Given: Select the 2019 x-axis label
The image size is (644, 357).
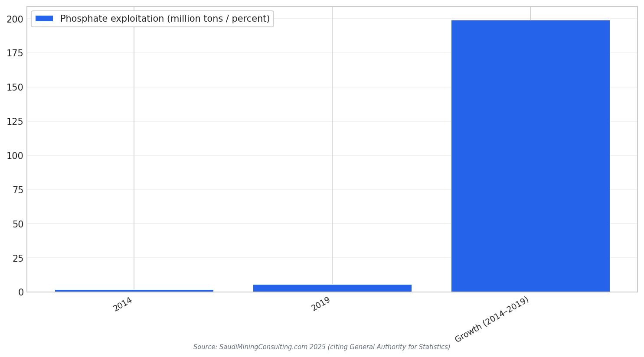Looking at the screenshot, I should [x=321, y=304].
